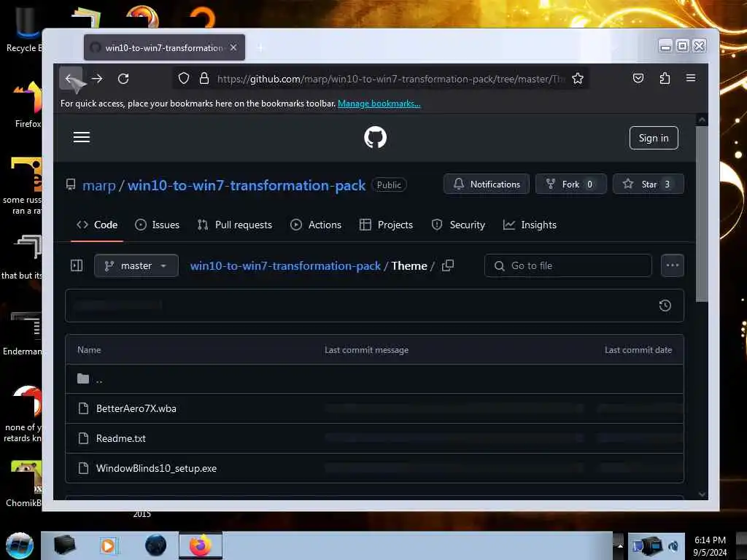This screenshot has height=560, width=747.
Task: Open the master branch dropdown
Action: [136, 265]
